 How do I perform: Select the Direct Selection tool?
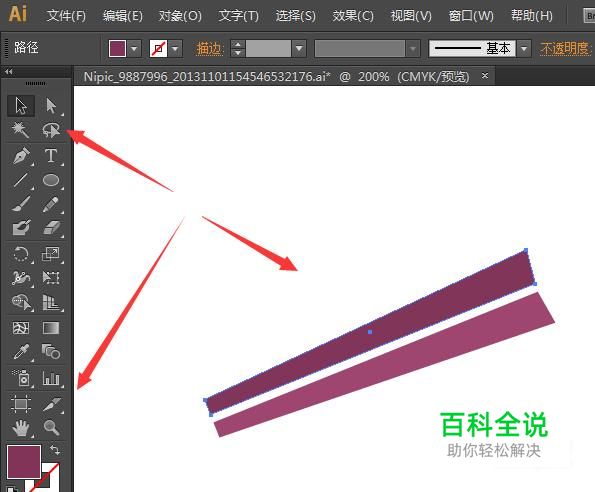51,106
